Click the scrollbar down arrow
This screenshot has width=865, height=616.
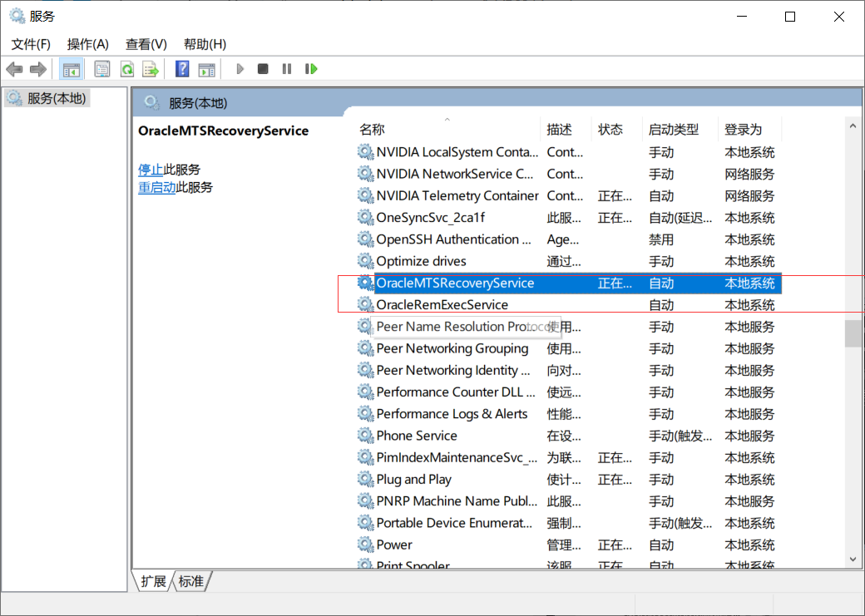pyautogui.click(x=853, y=559)
